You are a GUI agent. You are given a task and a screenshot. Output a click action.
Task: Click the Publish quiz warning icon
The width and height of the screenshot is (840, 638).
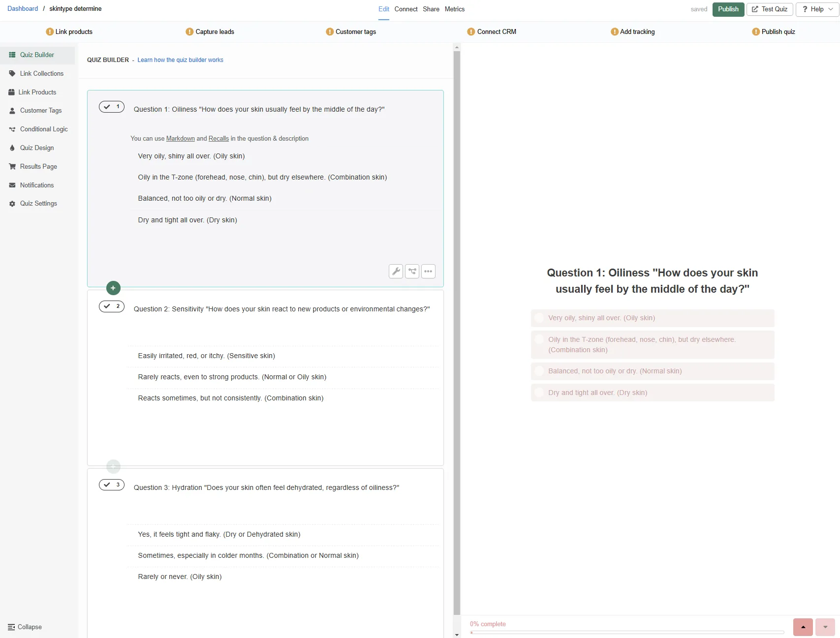pos(756,32)
